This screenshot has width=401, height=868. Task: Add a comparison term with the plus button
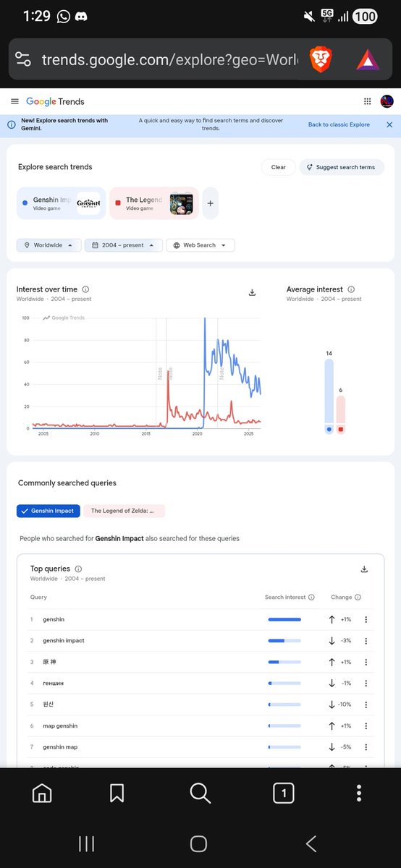(x=211, y=204)
